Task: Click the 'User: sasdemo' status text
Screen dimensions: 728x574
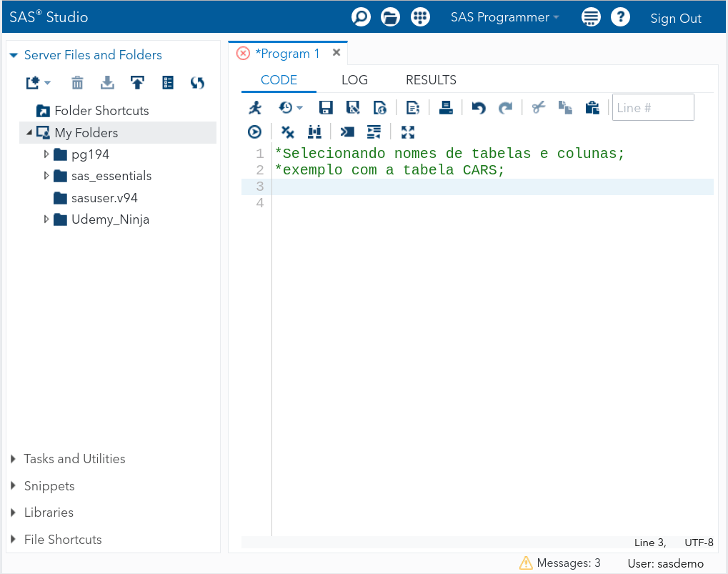Action: [665, 563]
